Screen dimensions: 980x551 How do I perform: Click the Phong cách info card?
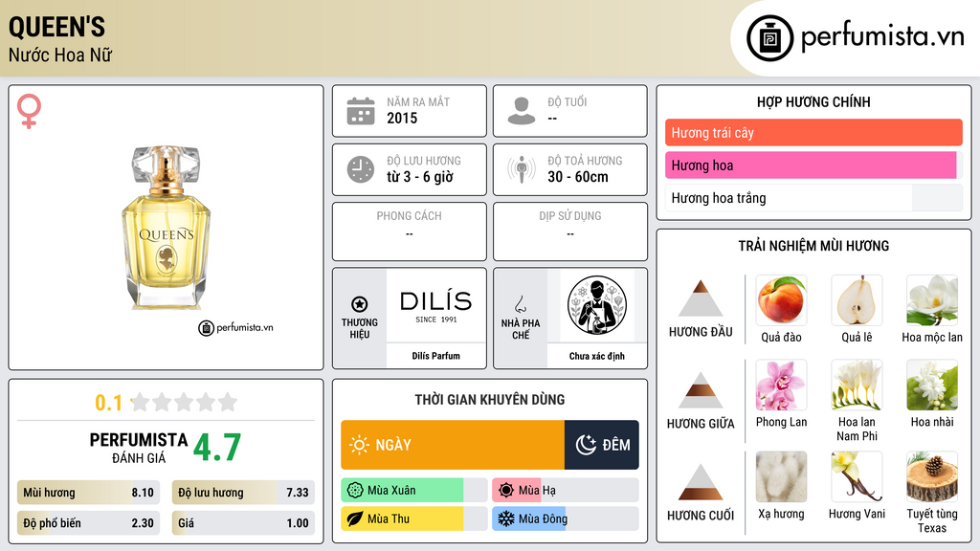pyautogui.click(x=410, y=231)
